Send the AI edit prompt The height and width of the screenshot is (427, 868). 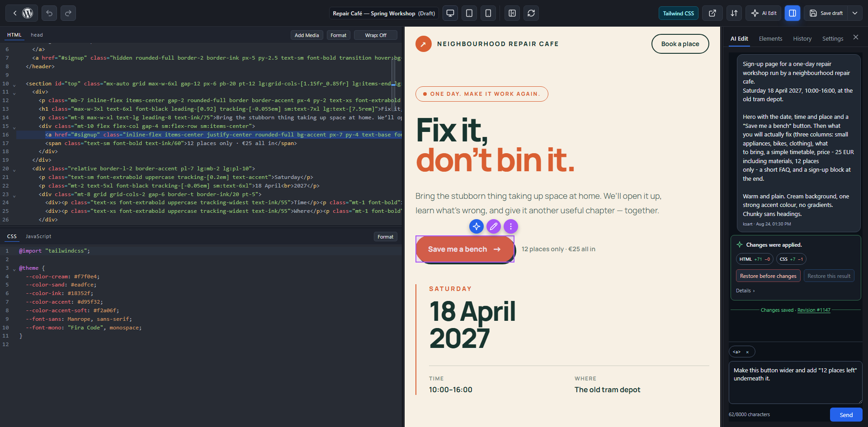846,415
